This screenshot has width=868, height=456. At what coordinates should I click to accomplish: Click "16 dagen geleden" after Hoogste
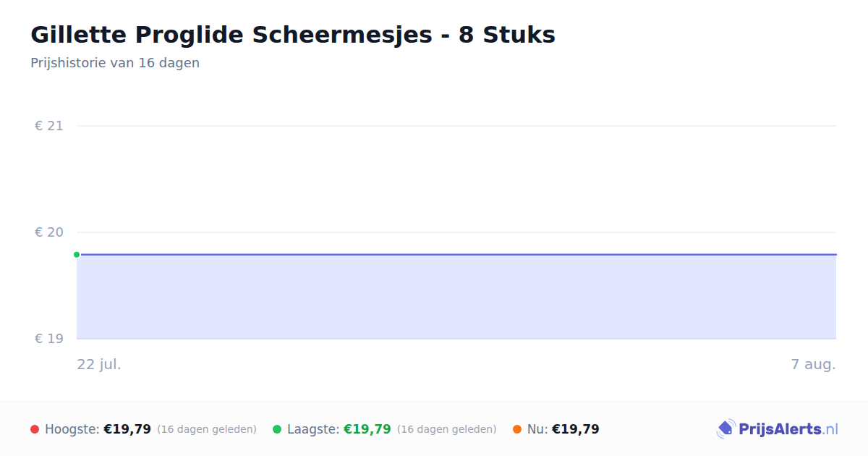click(207, 429)
